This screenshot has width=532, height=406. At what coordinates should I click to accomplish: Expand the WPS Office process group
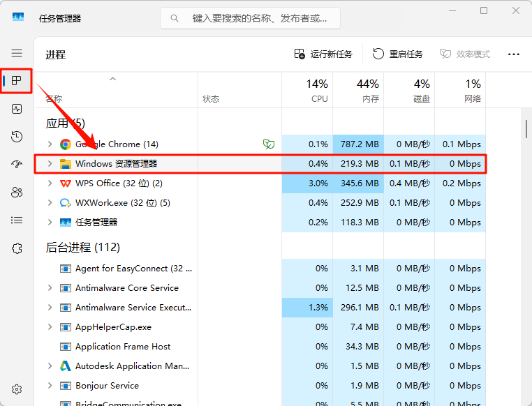pyautogui.click(x=50, y=183)
